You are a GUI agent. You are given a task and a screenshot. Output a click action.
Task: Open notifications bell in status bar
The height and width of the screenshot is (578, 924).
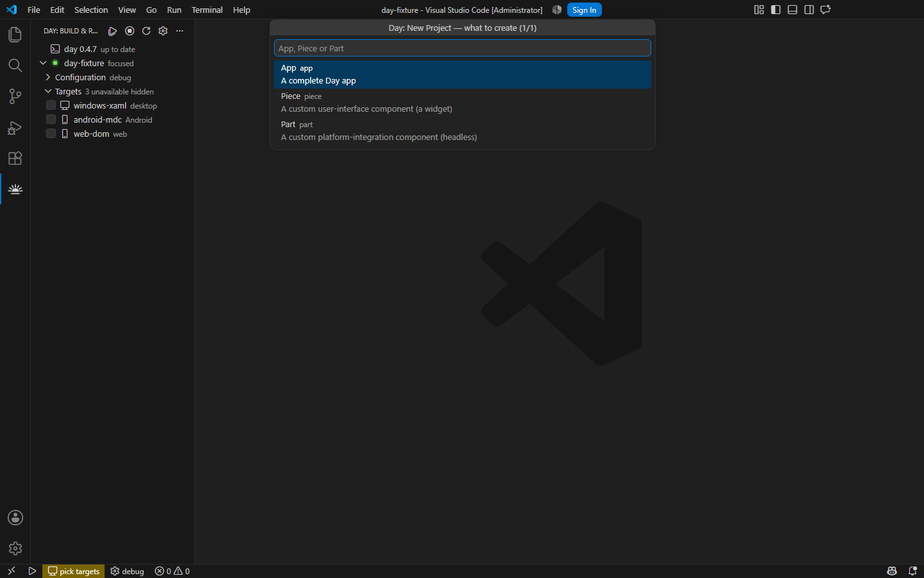(x=912, y=571)
